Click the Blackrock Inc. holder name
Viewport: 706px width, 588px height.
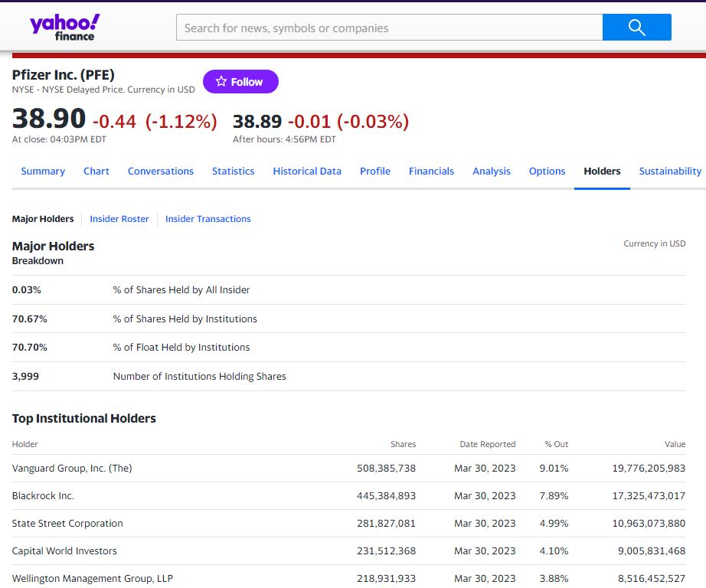point(43,495)
